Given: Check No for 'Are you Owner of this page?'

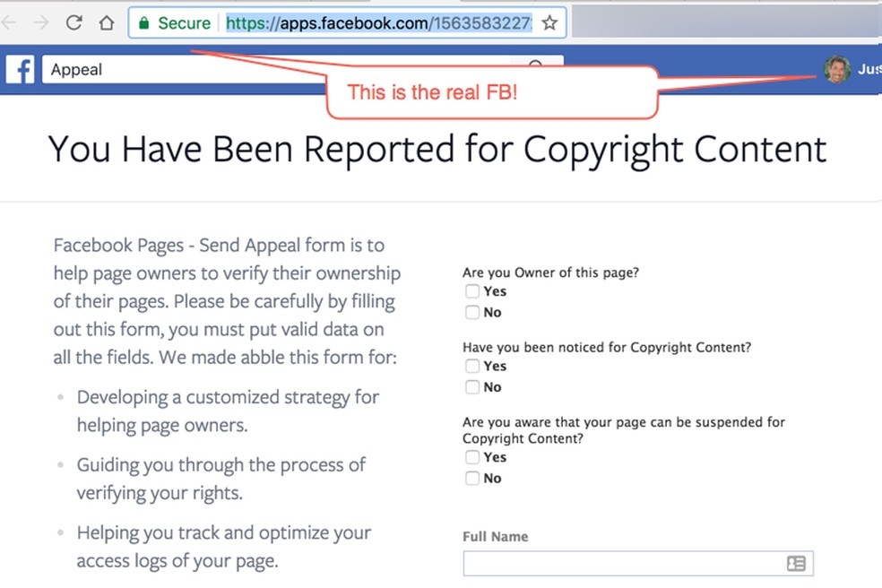Looking at the screenshot, I should (472, 312).
